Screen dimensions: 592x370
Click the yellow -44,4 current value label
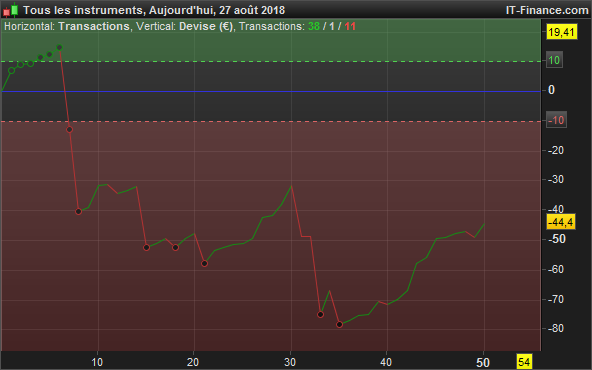[x=561, y=222]
